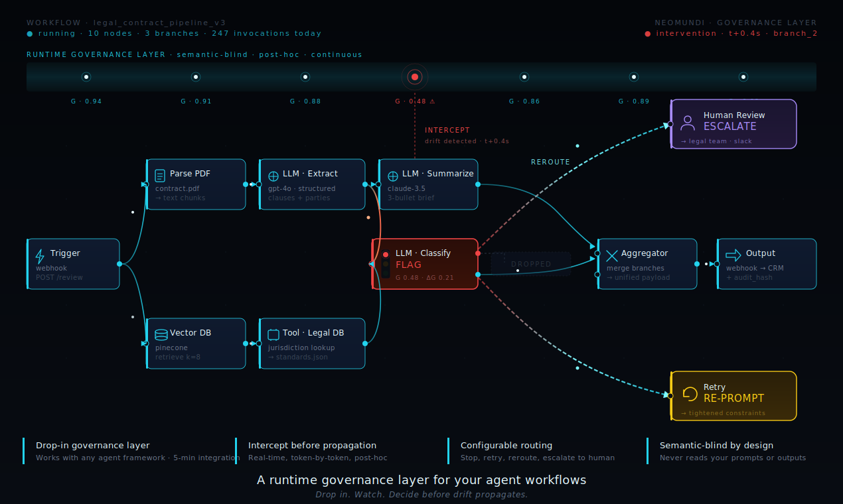Viewport: 843px width, 504px height.
Task: Click the output port dot of Trigger node
Action: [x=119, y=264]
